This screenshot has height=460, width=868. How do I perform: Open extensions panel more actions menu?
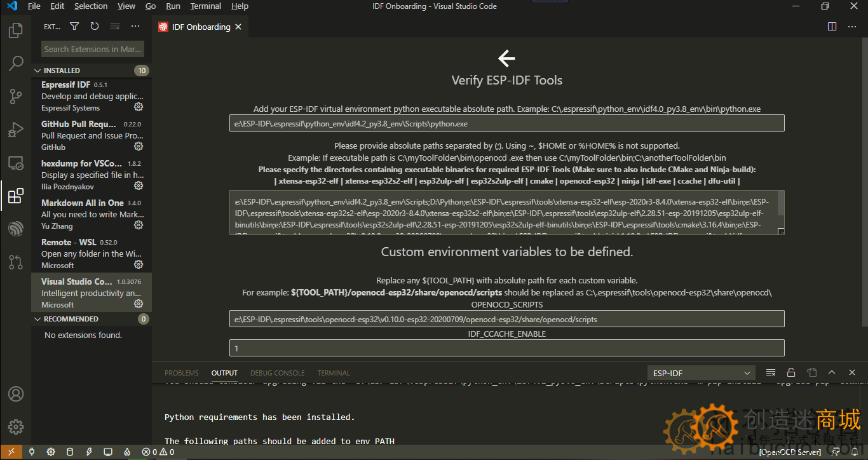[x=135, y=27]
